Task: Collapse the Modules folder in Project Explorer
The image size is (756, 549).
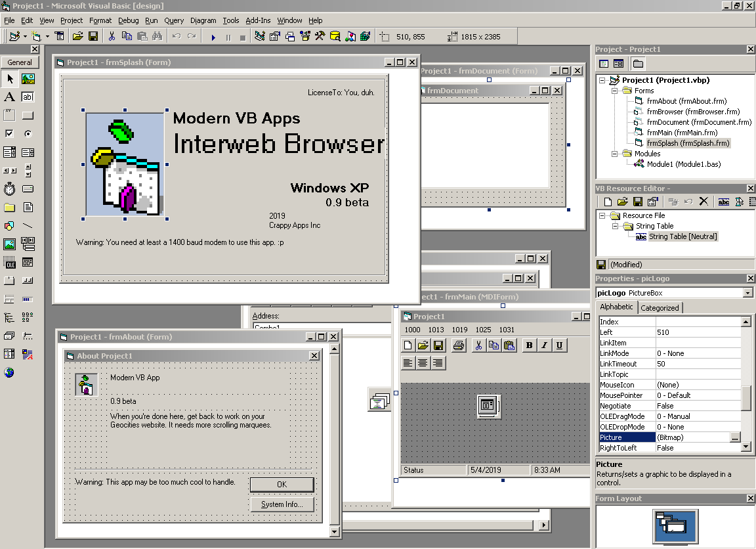Action: point(615,154)
